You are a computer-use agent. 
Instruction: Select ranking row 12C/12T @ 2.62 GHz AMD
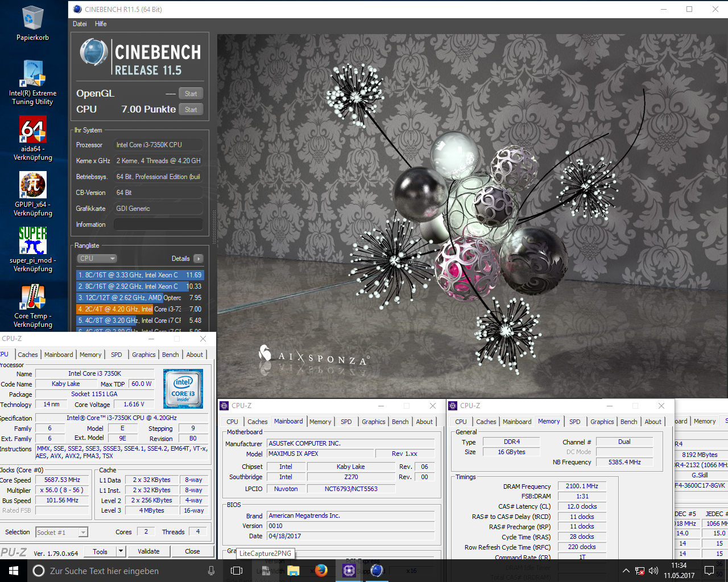[x=140, y=298]
